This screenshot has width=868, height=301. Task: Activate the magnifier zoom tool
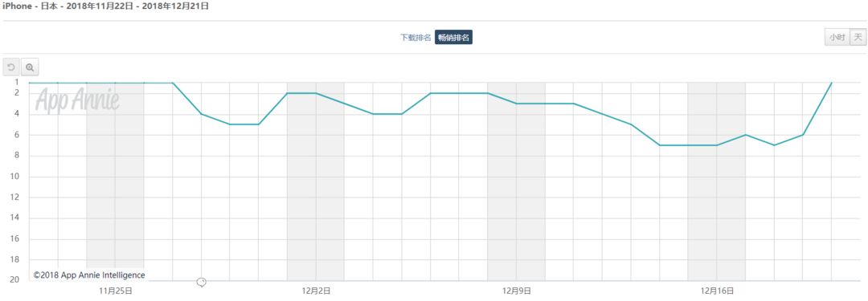(30, 67)
